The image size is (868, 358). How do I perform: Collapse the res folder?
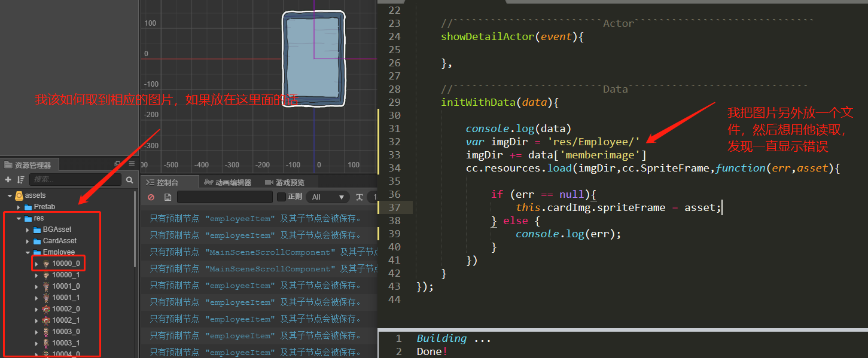19,218
